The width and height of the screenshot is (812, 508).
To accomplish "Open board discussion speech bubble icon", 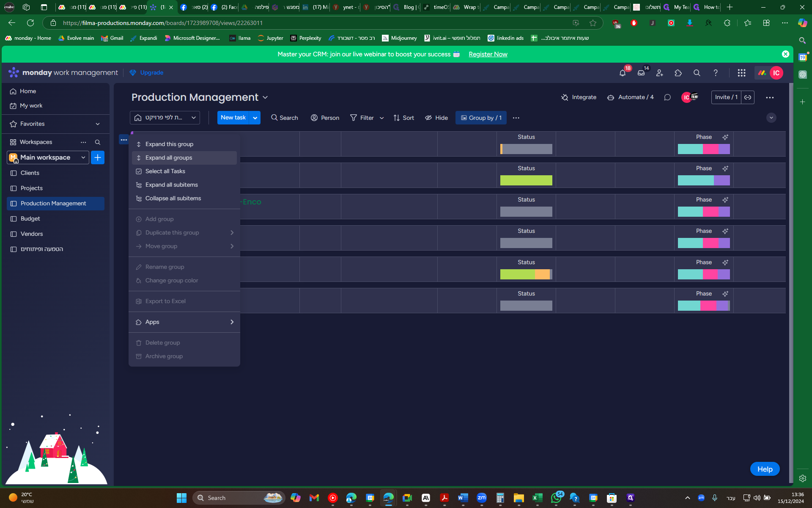I will (x=667, y=97).
